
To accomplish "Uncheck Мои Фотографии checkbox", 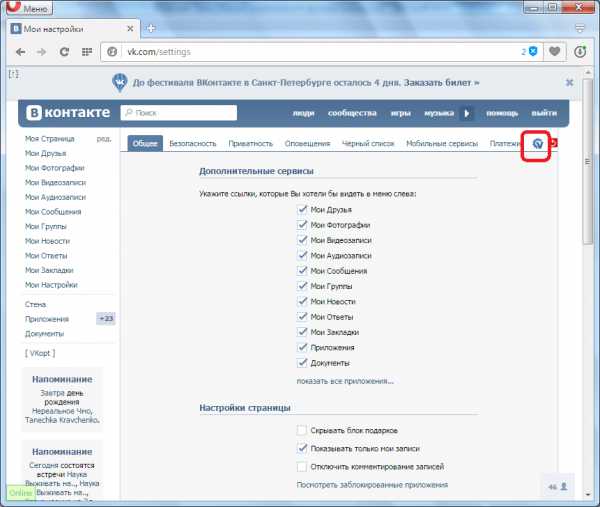I will click(302, 225).
